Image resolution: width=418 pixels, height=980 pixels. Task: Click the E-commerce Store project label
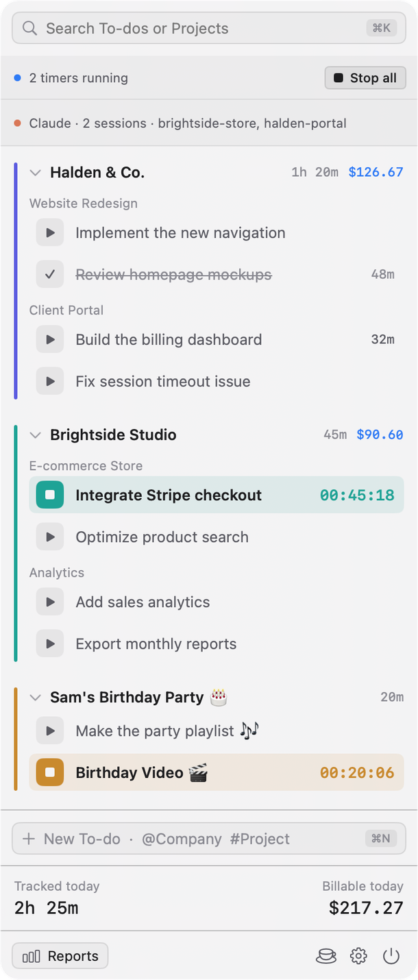pos(86,466)
